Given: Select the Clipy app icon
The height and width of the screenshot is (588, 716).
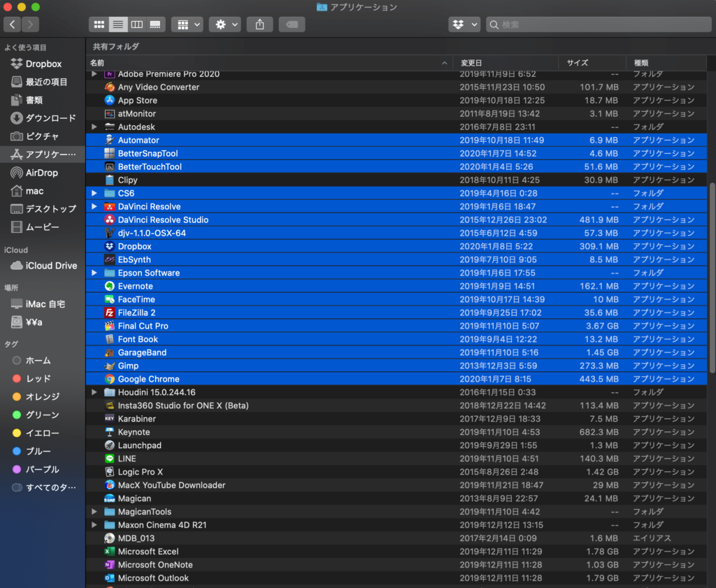Looking at the screenshot, I should pyautogui.click(x=110, y=180).
